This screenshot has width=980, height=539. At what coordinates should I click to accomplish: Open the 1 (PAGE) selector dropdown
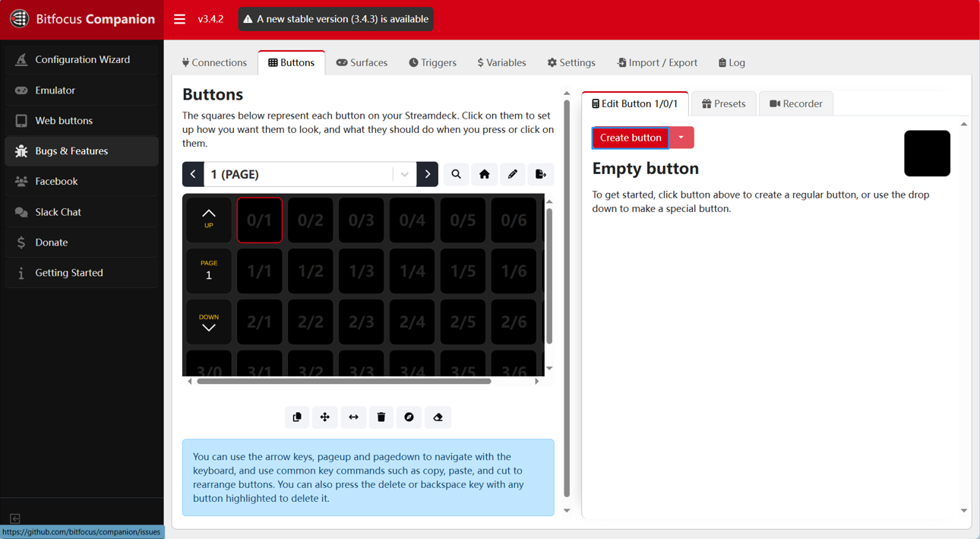click(x=404, y=174)
